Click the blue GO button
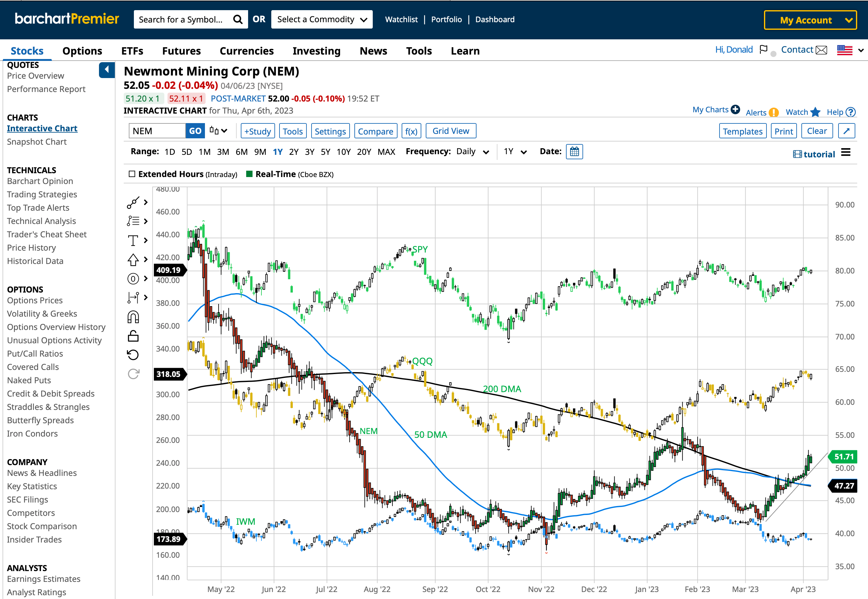Image resolution: width=868 pixels, height=599 pixels. [195, 131]
